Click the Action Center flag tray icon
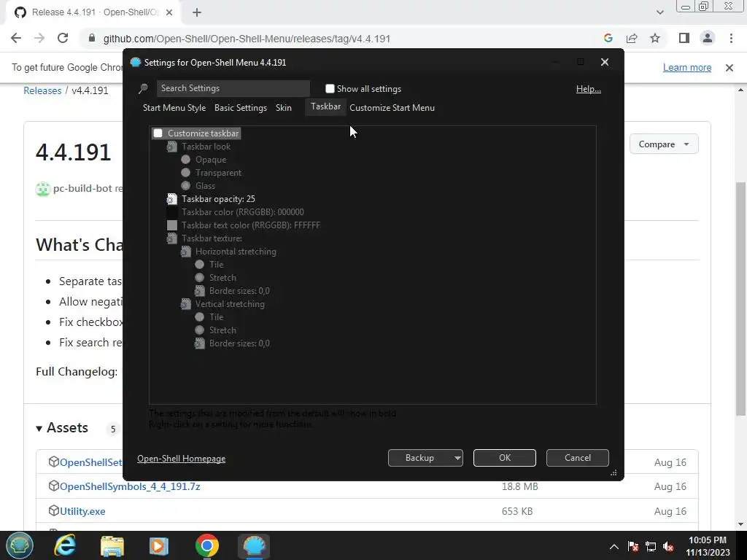The width and height of the screenshot is (747, 560). pos(632,546)
